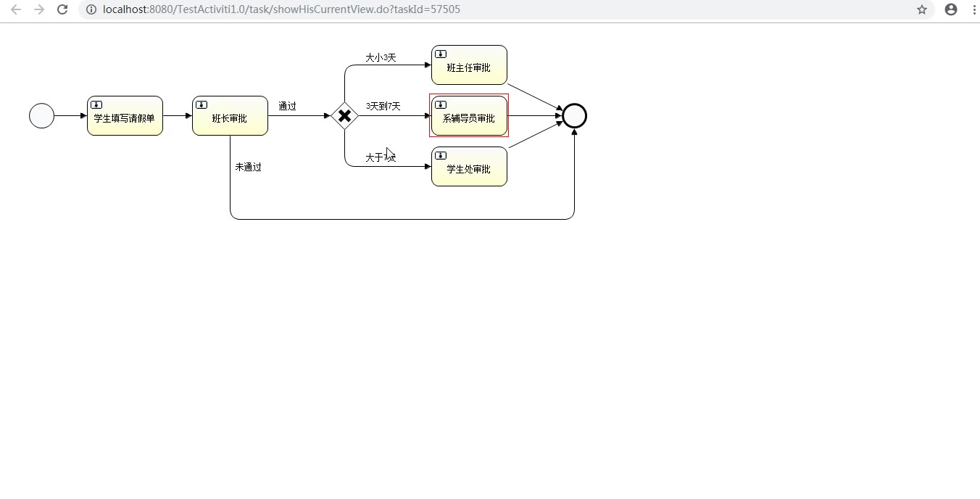Click the site information icon in the address bar
Viewport: 980px width, 499px height.
pos(91,9)
